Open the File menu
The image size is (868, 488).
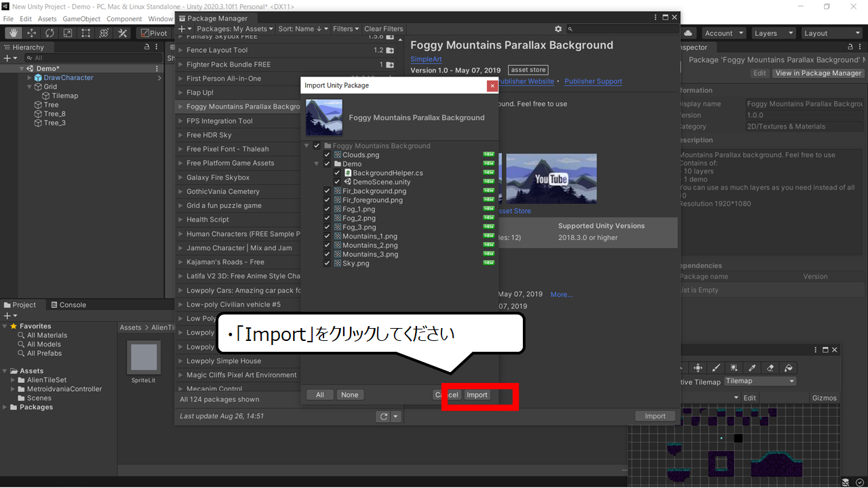8,19
